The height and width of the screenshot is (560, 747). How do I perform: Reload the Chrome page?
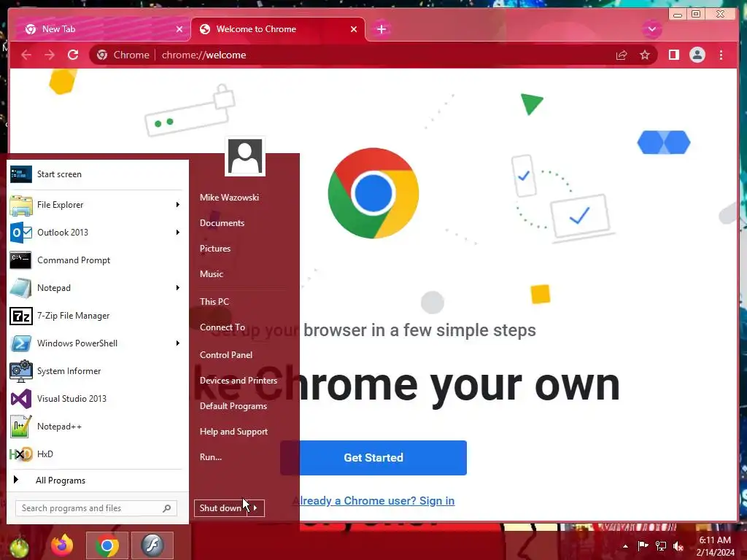73,55
